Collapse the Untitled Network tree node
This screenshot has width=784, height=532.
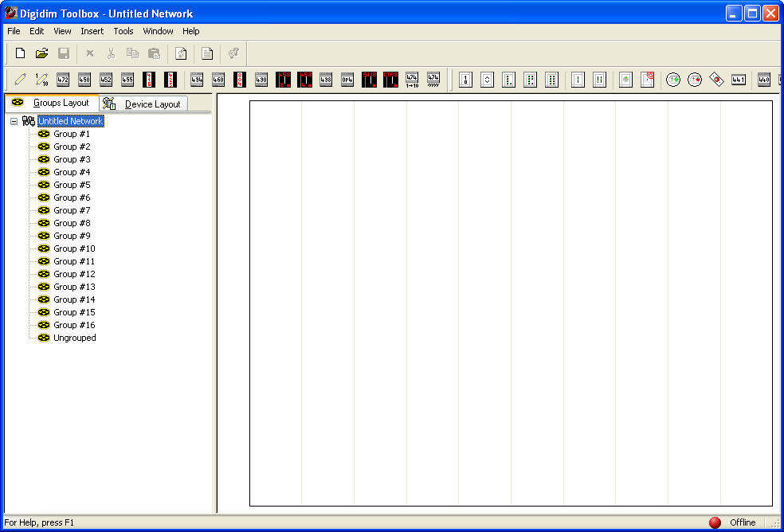point(13,121)
